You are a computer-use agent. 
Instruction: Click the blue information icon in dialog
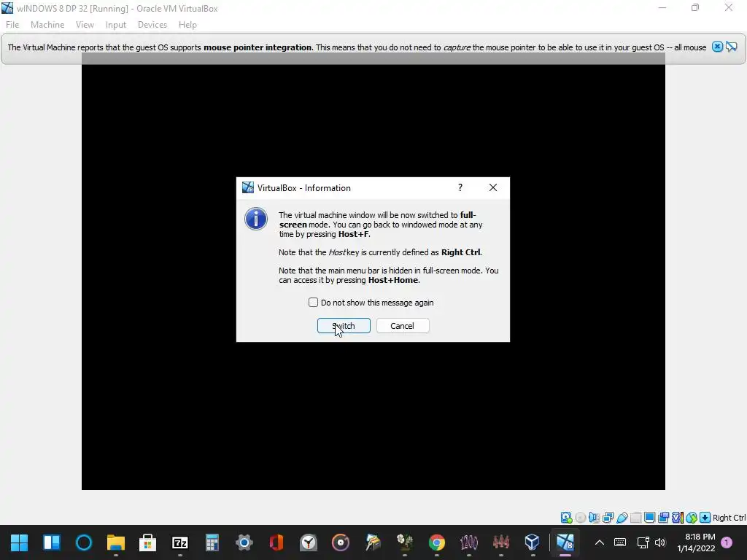coord(256,219)
